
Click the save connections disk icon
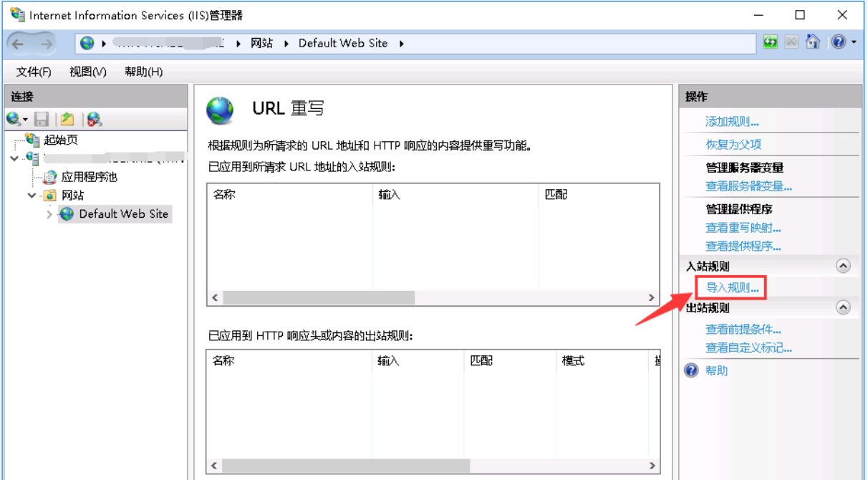[x=42, y=119]
